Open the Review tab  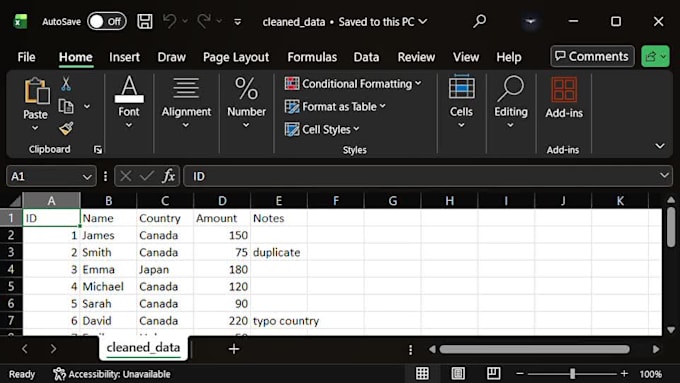tap(416, 57)
